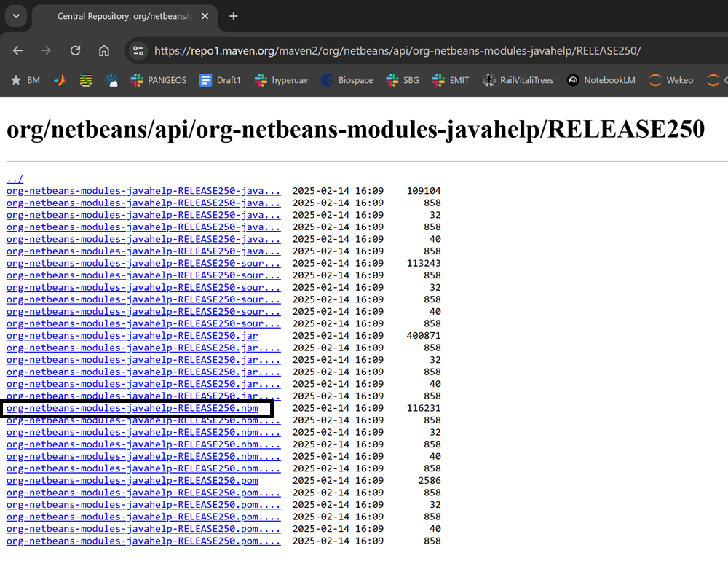Open the SBG Slack bookmark
The image size is (728, 569).
pos(403,80)
